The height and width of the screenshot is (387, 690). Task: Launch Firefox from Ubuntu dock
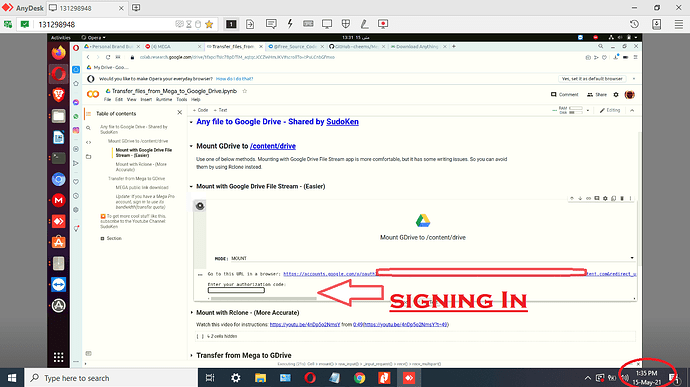(x=59, y=53)
